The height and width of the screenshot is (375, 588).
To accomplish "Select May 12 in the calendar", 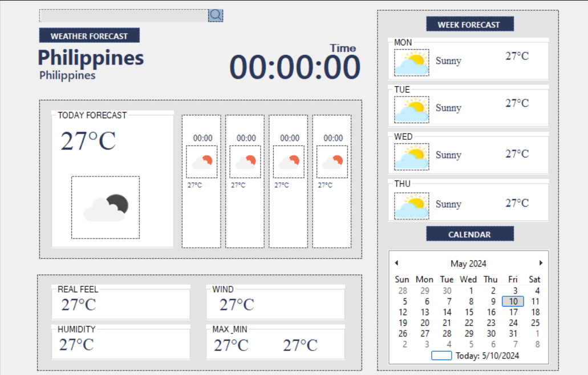I will [403, 312].
